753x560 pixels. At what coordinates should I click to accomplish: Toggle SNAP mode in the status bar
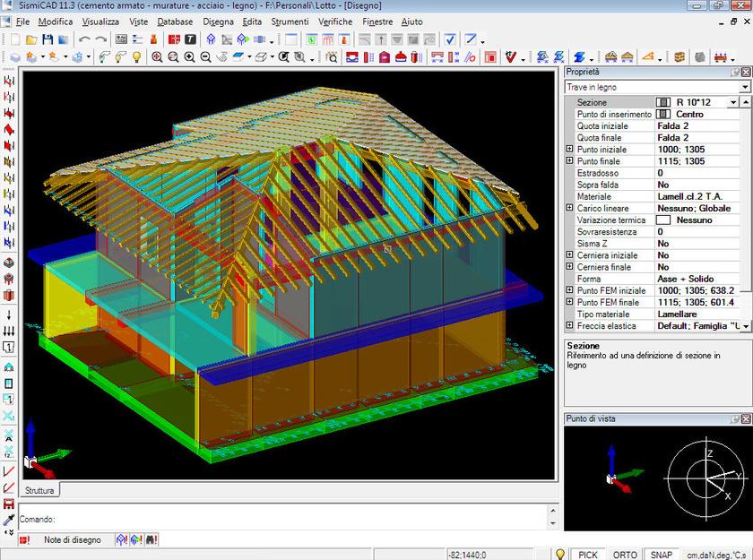click(x=661, y=554)
